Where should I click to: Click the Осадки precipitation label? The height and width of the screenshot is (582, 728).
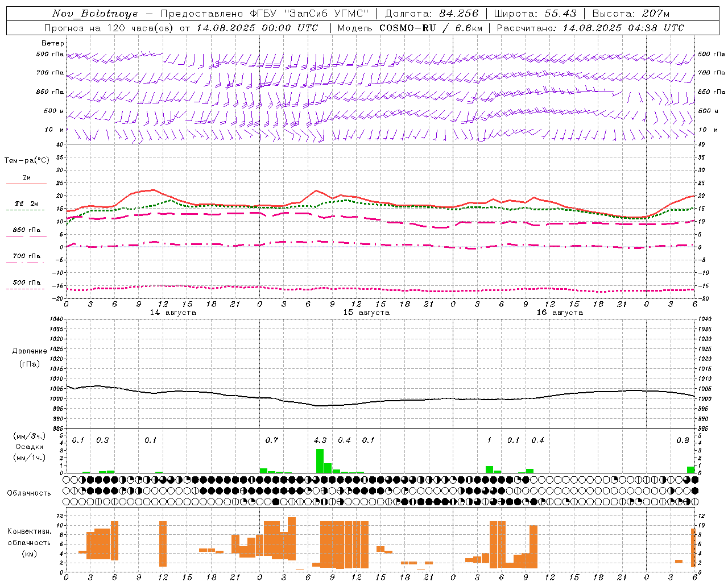tap(29, 447)
